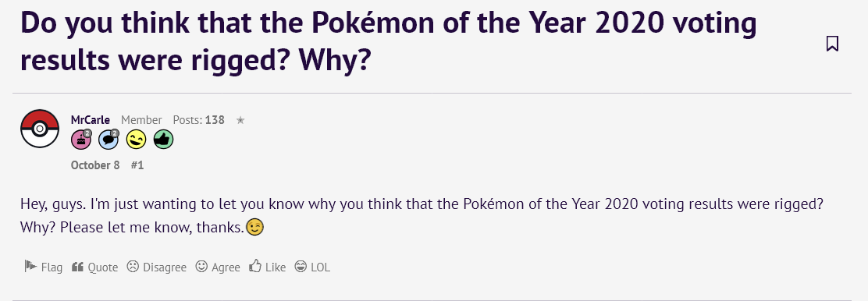Open the MrCarle username link
The width and height of the screenshot is (868, 301).
point(91,120)
